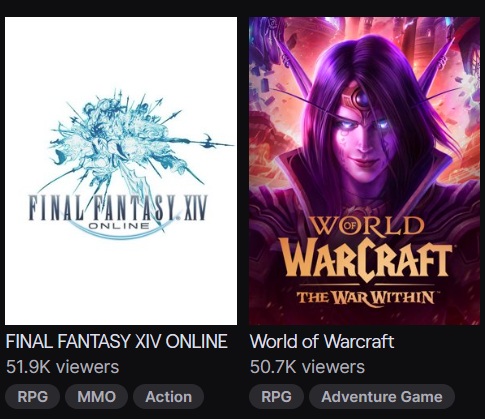Click the FINAL FANTASY XIV ONLINE title link
The height and width of the screenshot is (419, 485).
tap(117, 341)
